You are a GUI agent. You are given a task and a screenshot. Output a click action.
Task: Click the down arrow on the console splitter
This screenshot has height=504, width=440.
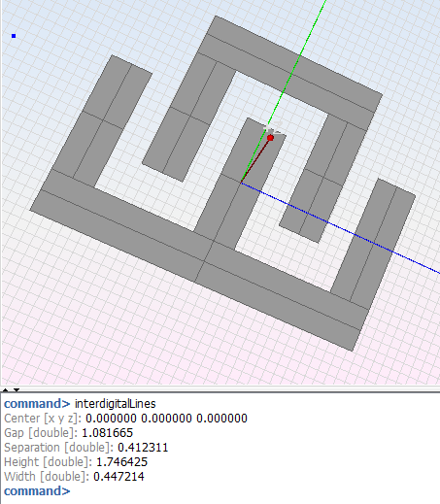(17, 390)
